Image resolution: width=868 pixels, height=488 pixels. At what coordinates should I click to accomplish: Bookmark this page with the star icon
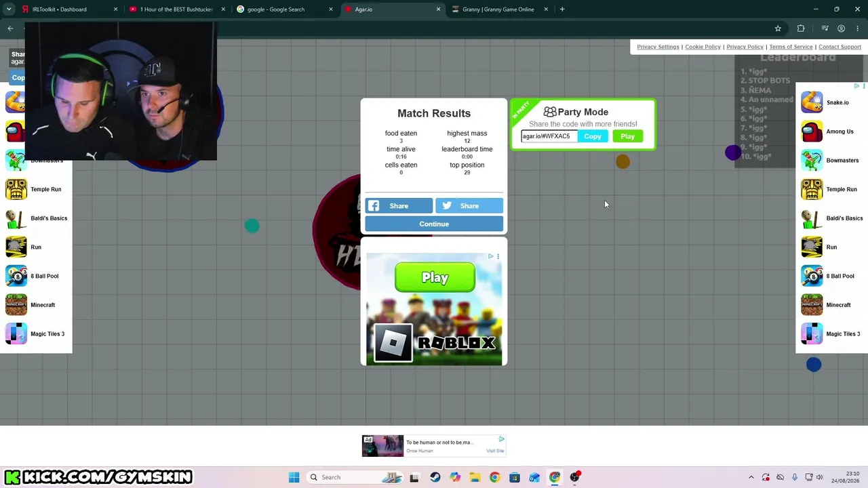pyautogui.click(x=778, y=28)
